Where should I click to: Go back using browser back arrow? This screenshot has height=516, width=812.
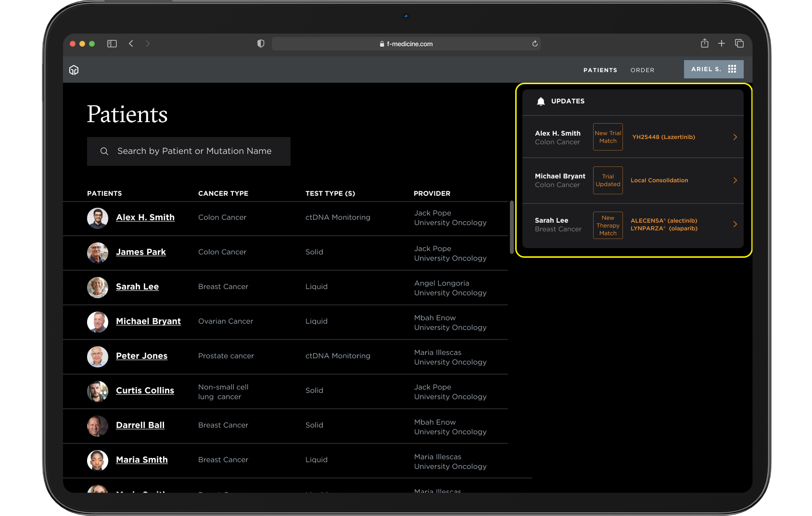point(131,44)
